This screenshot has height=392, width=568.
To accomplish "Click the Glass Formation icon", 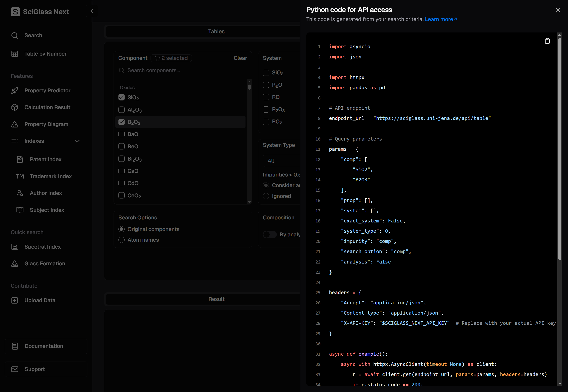I will 15,264.
